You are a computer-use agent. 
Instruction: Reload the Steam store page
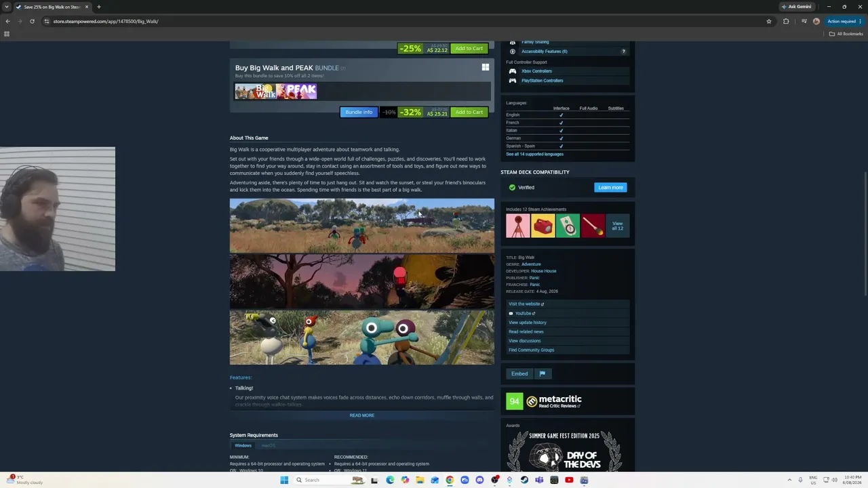(x=32, y=21)
